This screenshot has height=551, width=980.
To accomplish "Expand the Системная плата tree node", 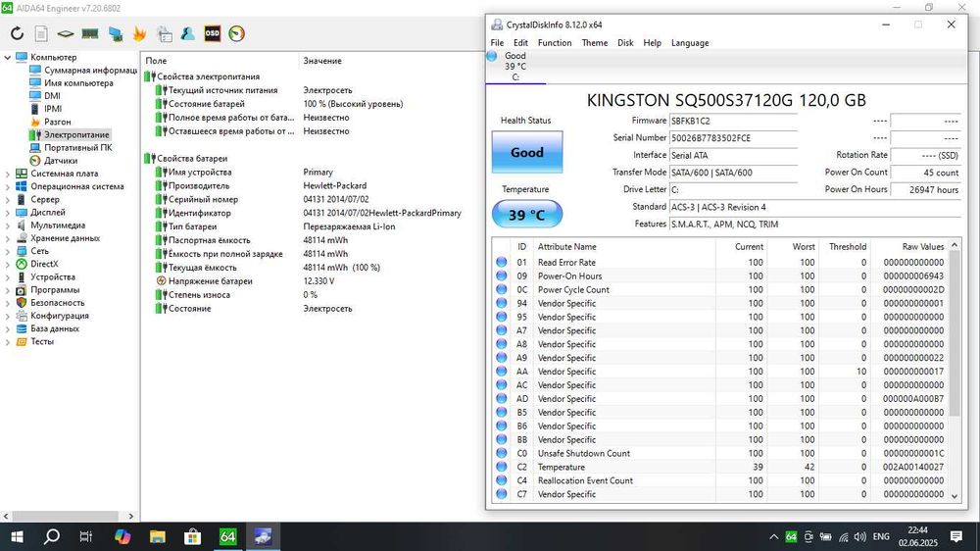I will 8,174.
